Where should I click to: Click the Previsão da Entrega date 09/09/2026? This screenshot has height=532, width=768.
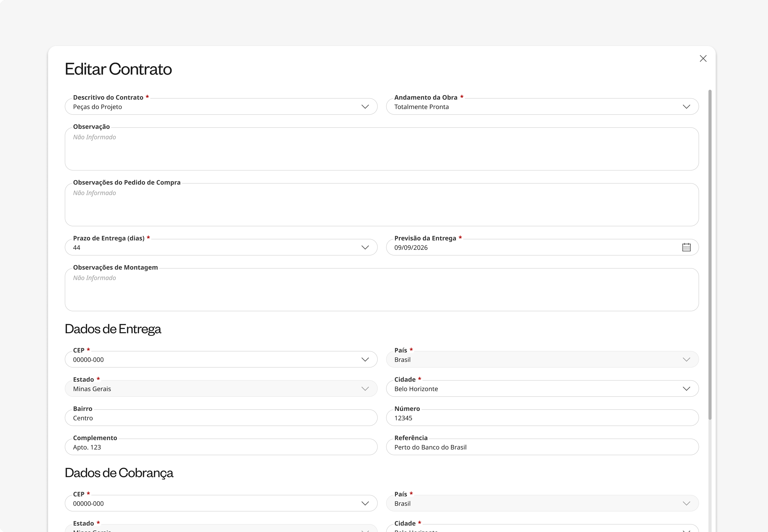coord(411,248)
